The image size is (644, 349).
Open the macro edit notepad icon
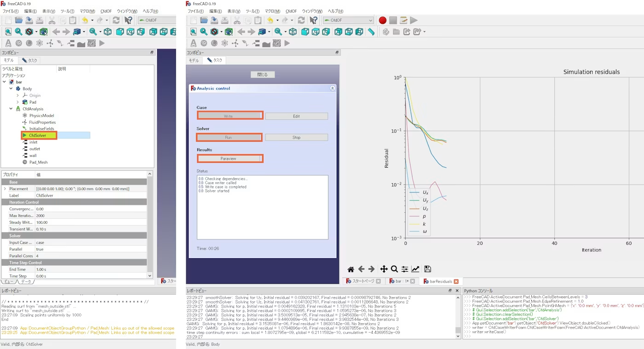pos(403,20)
